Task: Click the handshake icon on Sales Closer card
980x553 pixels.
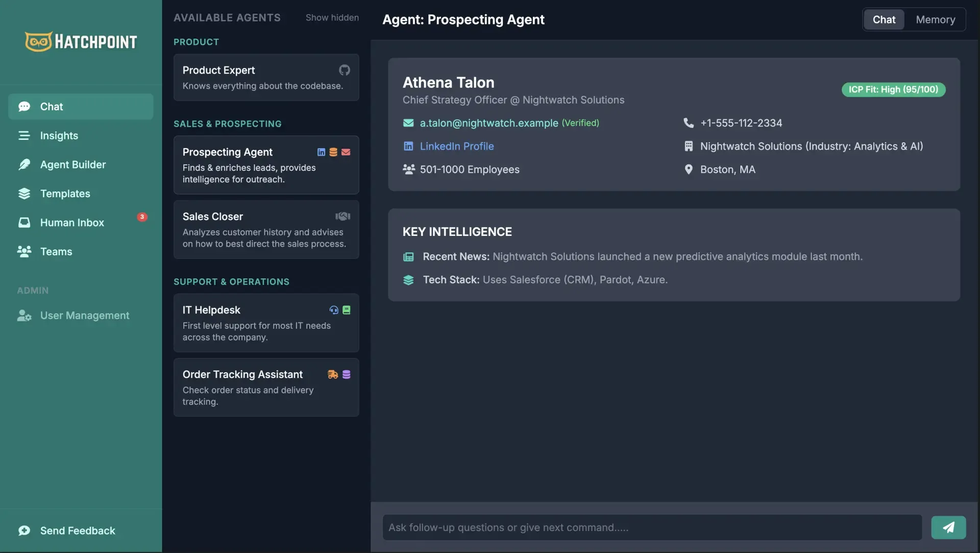Action: [342, 216]
